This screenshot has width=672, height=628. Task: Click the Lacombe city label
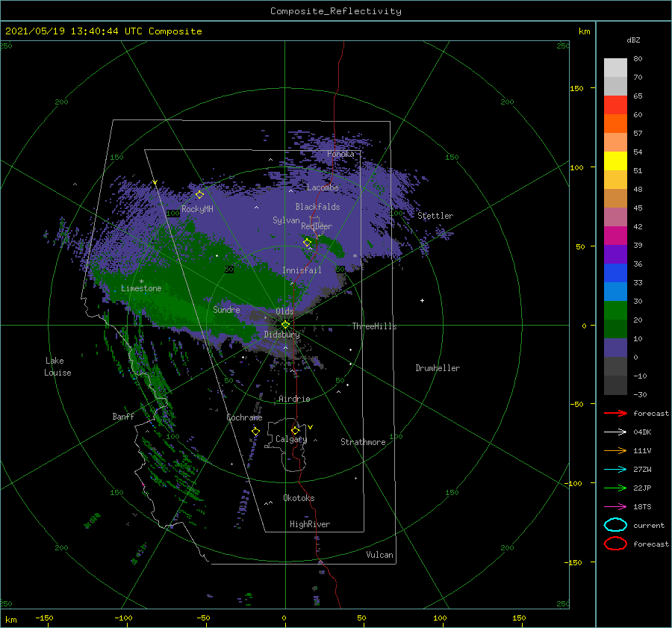coord(323,187)
